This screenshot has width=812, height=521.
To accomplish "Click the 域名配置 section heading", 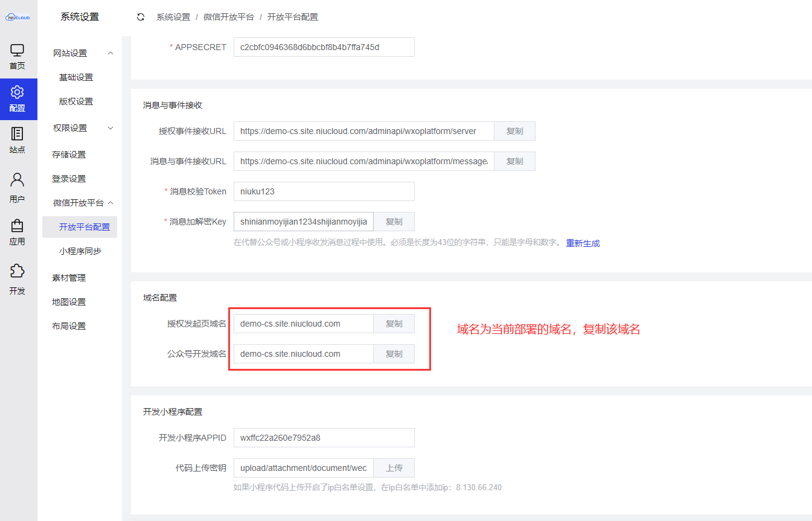I will (x=160, y=298).
